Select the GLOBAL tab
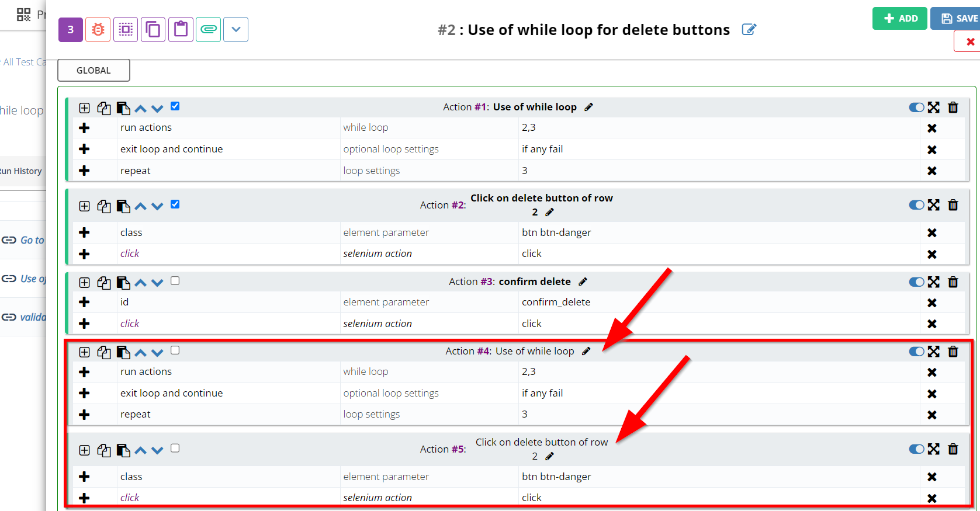 (x=94, y=71)
